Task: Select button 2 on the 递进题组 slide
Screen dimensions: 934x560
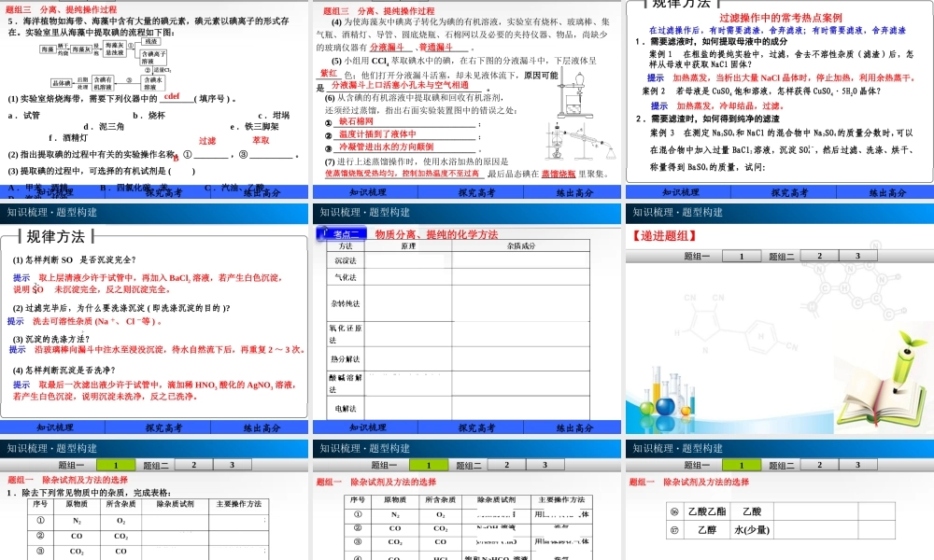Action: 819,256
